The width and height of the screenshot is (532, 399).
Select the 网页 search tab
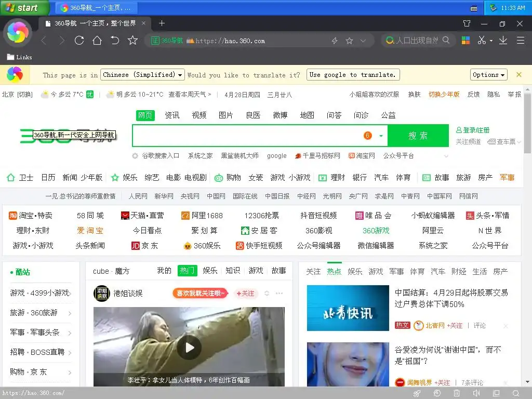click(145, 115)
